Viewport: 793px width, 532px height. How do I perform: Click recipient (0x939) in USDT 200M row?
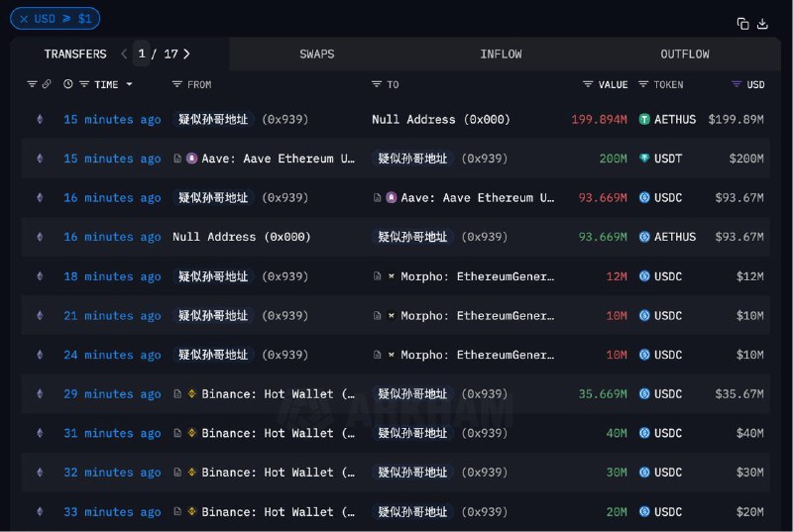(485, 159)
